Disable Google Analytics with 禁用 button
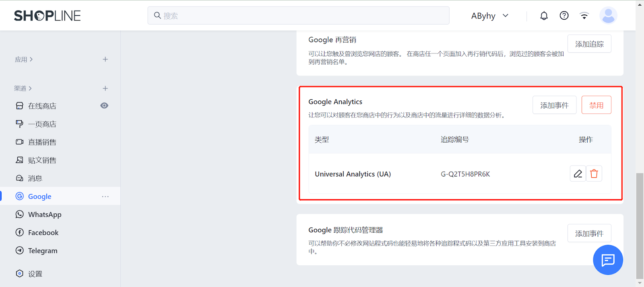Screen dimensions: 644x287 pyautogui.click(x=596, y=105)
